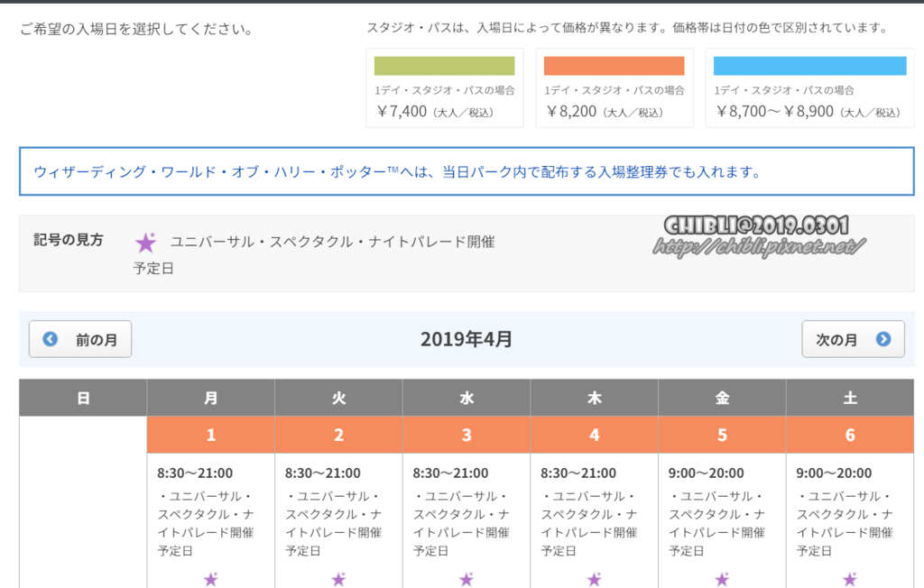Click the 金 Friday column header
The width and height of the screenshot is (924, 588).
pyautogui.click(x=723, y=398)
